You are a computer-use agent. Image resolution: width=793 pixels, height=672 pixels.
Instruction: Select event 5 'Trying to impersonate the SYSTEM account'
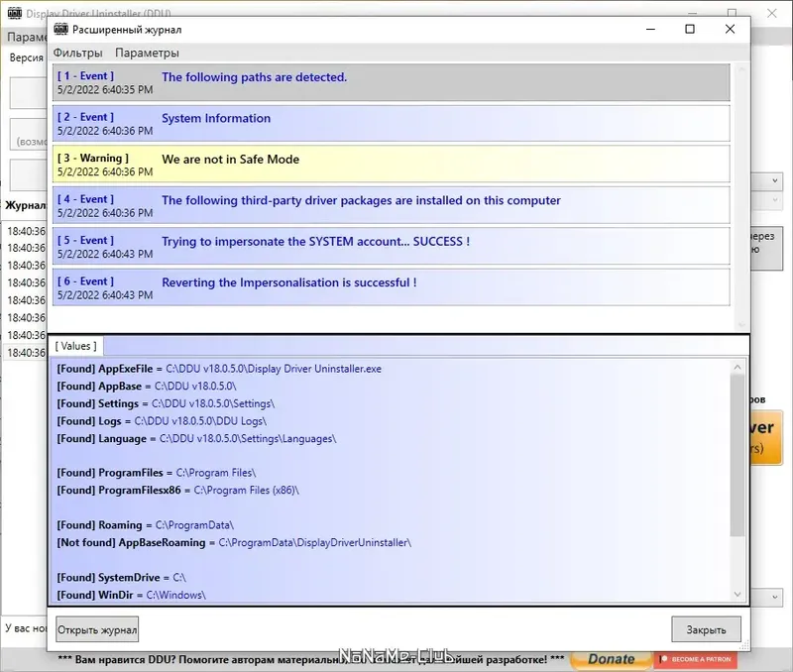(x=391, y=246)
